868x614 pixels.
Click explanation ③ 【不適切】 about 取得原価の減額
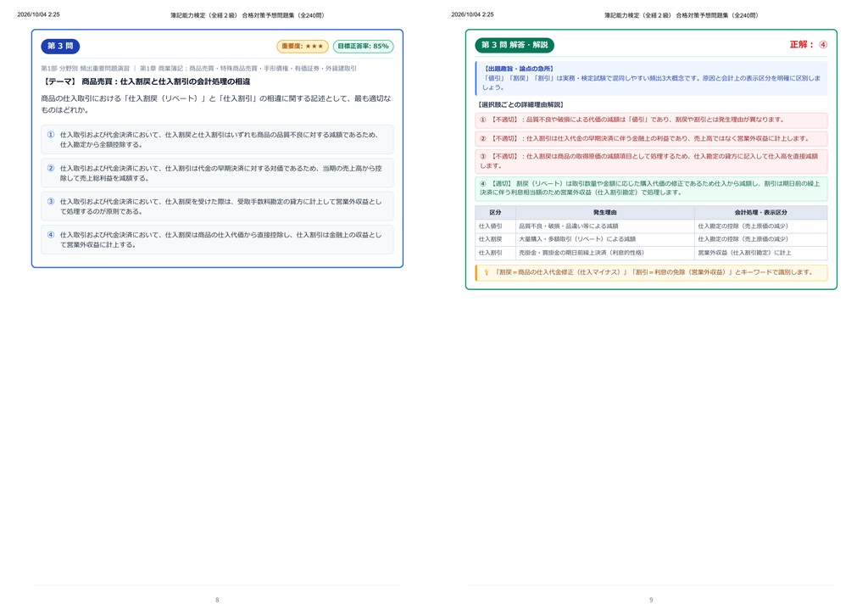pos(651,161)
